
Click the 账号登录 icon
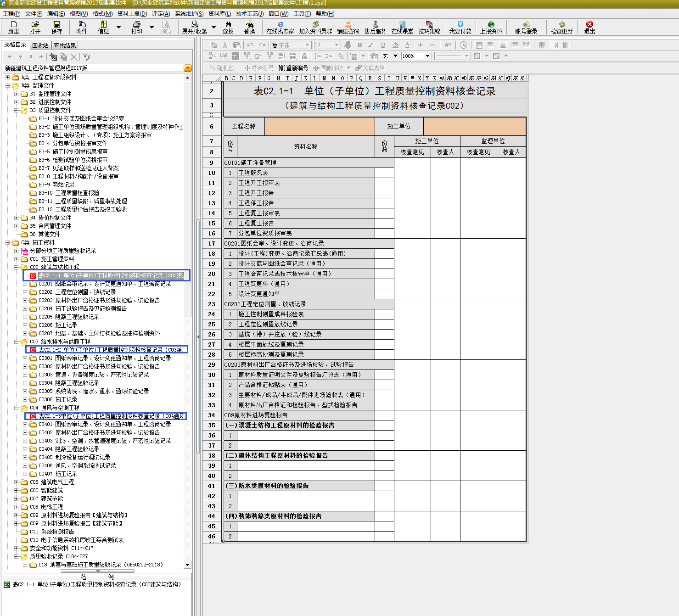point(526,28)
